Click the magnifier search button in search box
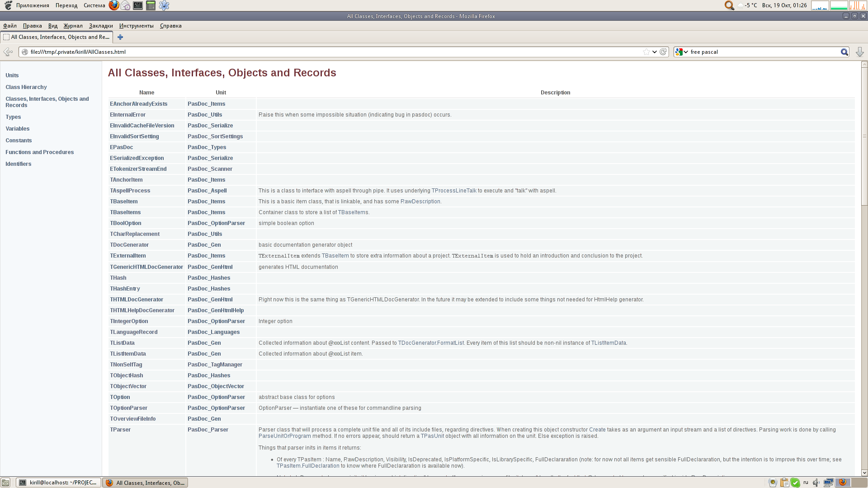The width and height of the screenshot is (868, 488). (x=844, y=52)
